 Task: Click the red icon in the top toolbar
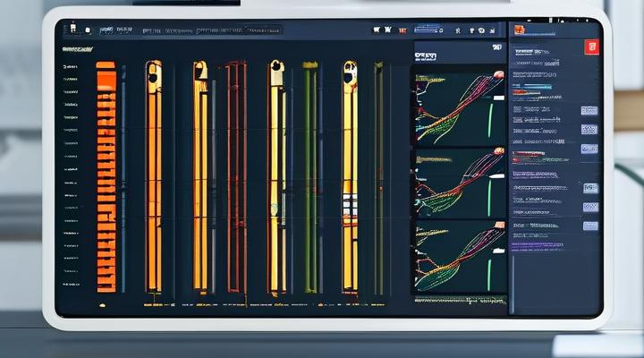coord(401,30)
